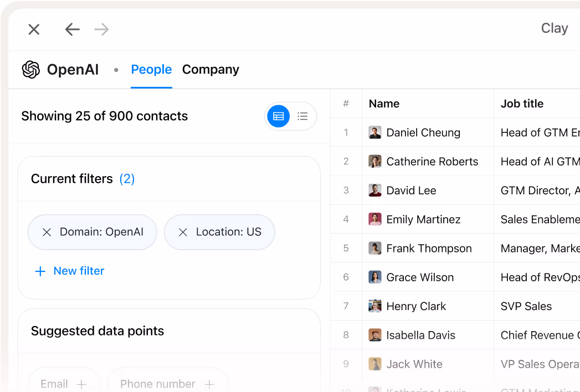The width and height of the screenshot is (580, 392).
Task: Click the Domain: OpenAI filter chip
Action: click(x=93, y=232)
